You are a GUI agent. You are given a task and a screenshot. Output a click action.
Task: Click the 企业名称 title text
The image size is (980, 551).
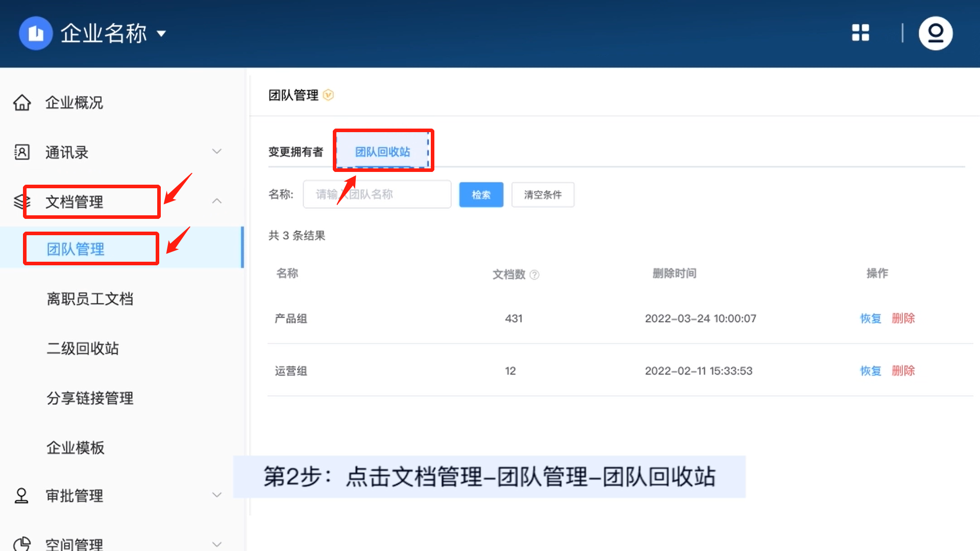[104, 34]
